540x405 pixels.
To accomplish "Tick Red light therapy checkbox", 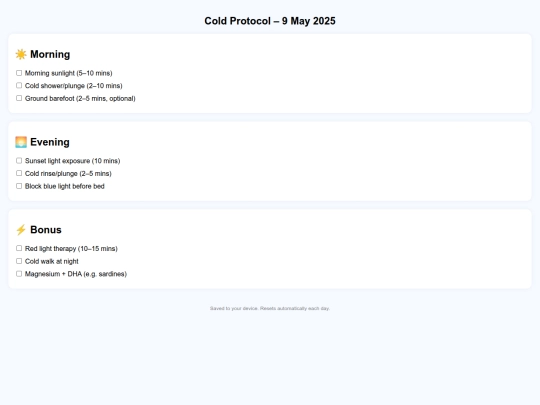I will (19, 248).
